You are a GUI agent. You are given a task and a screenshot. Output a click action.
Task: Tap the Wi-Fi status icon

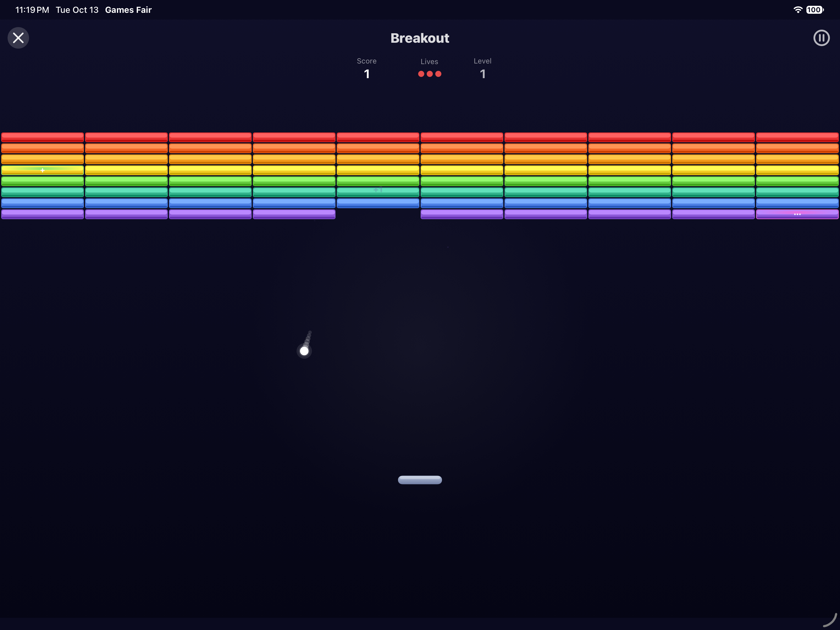click(x=798, y=10)
